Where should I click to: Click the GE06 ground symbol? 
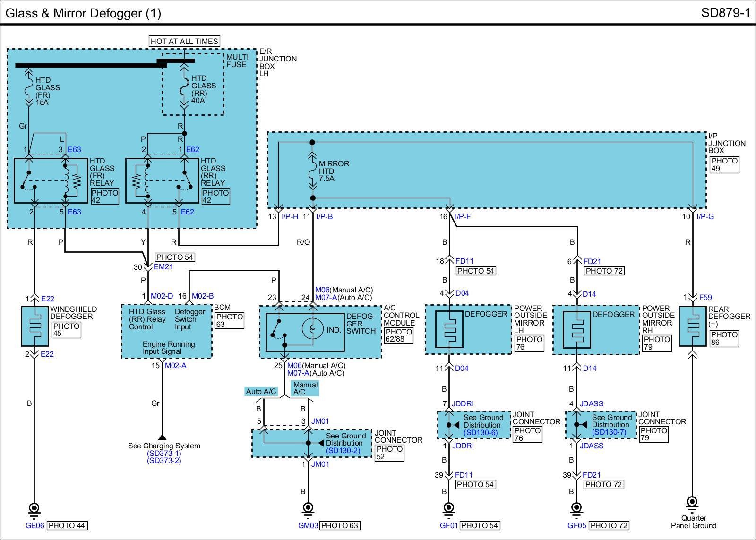pyautogui.click(x=34, y=509)
